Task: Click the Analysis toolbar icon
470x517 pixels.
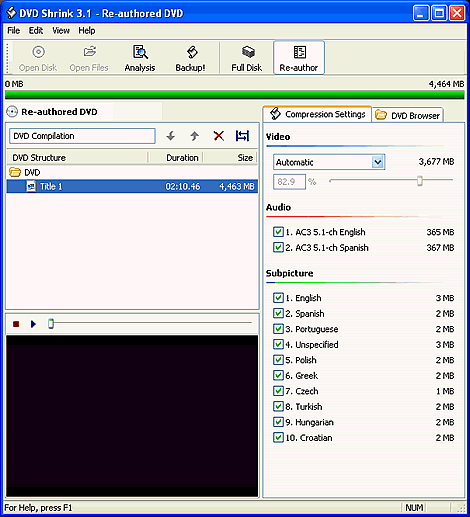Action: [140, 58]
